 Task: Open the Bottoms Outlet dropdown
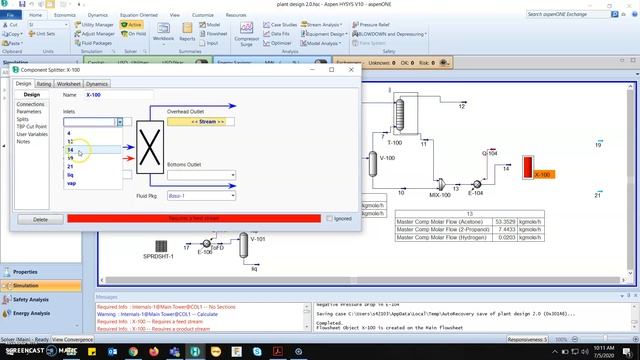pyautogui.click(x=232, y=175)
